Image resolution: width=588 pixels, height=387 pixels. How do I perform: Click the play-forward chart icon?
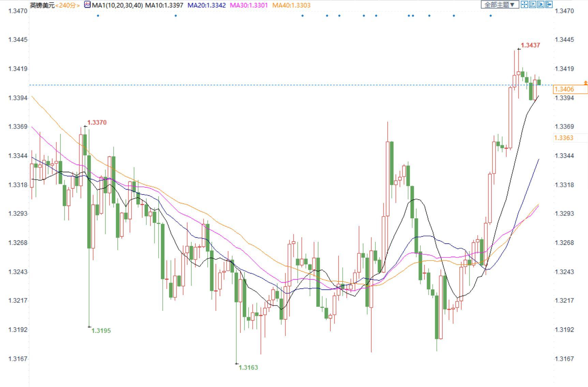point(541,4)
